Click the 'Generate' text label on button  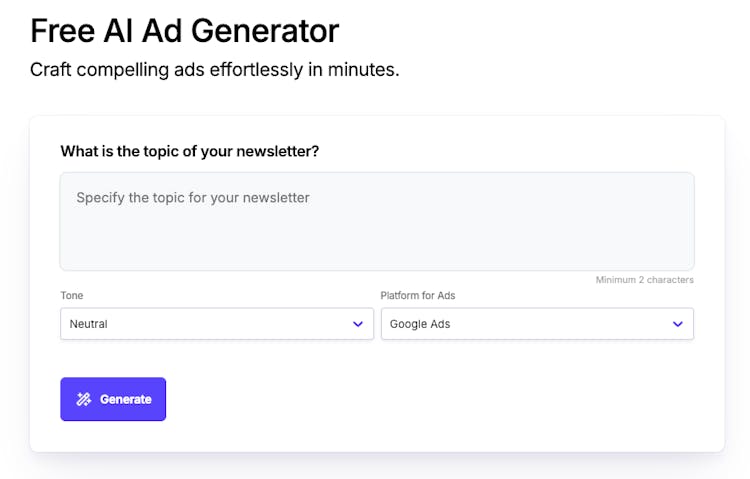(x=126, y=399)
